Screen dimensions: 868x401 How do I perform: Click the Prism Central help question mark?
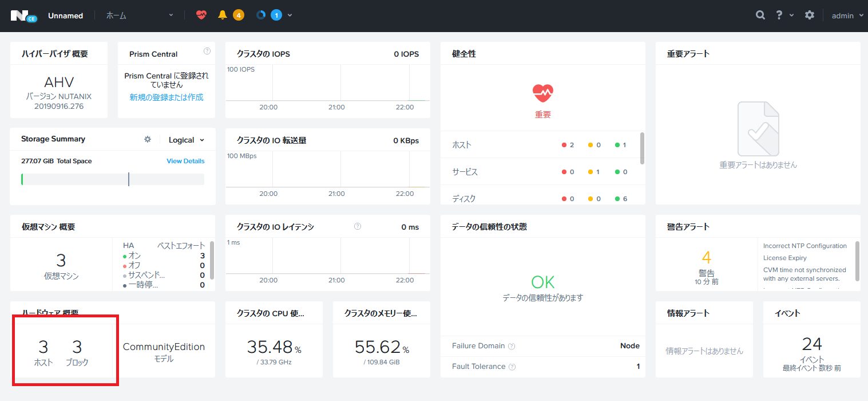point(207,51)
